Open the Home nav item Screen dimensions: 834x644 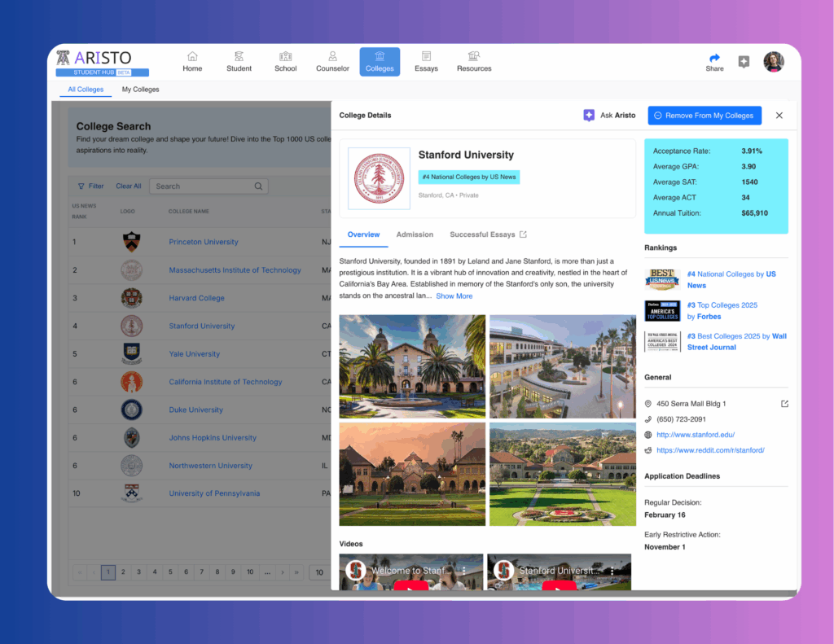[x=192, y=62]
